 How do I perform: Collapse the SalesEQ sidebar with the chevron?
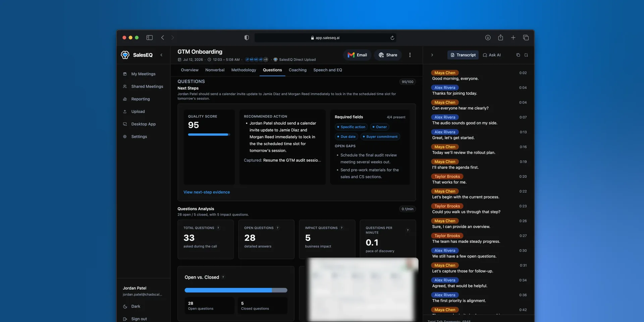tap(161, 55)
